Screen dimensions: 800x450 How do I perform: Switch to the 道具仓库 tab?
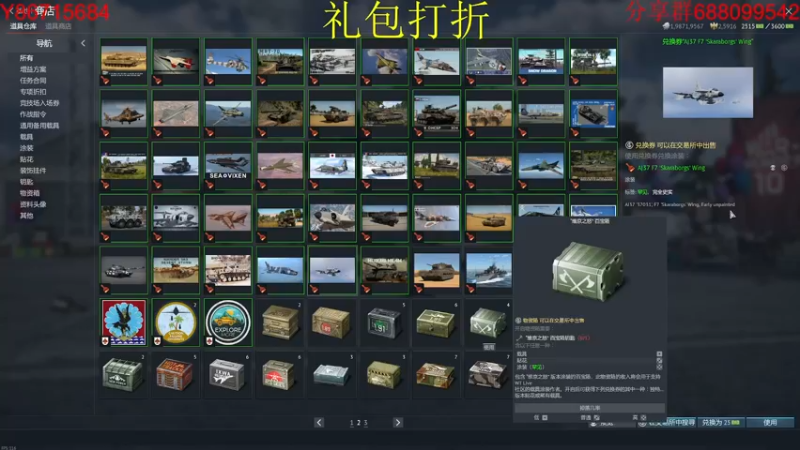(x=23, y=26)
